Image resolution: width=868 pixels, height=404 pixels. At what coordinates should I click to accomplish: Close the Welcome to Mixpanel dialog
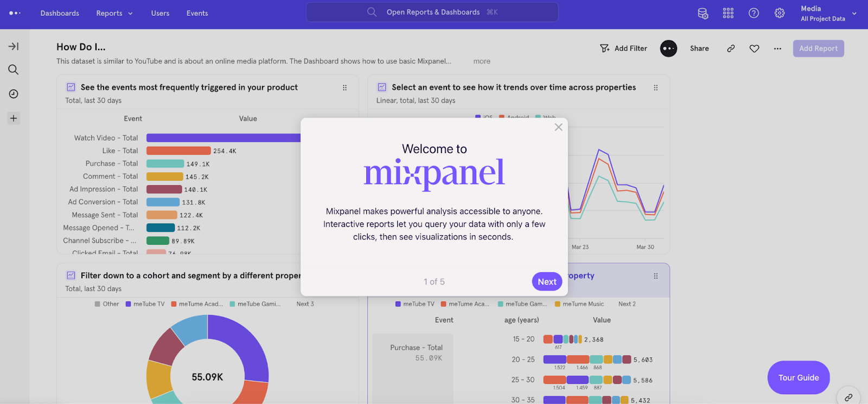[558, 127]
